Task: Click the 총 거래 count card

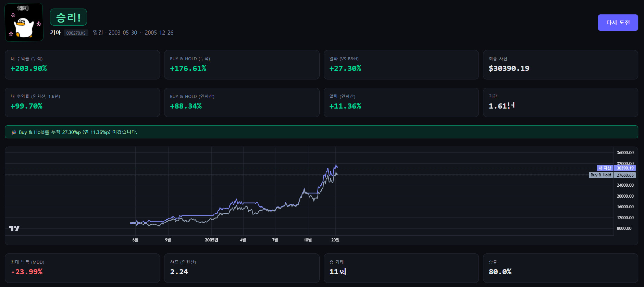Action: [x=401, y=268]
